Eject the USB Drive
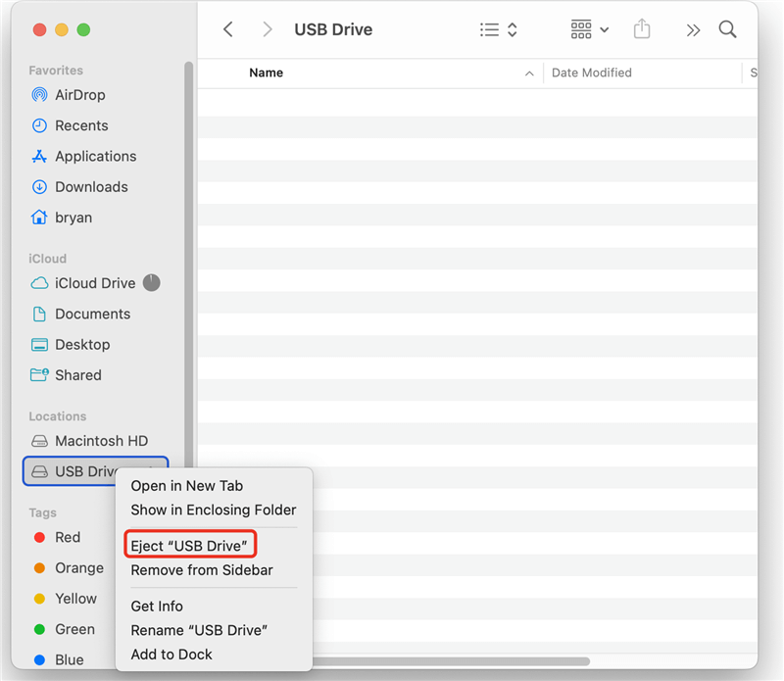784x681 pixels. click(189, 544)
